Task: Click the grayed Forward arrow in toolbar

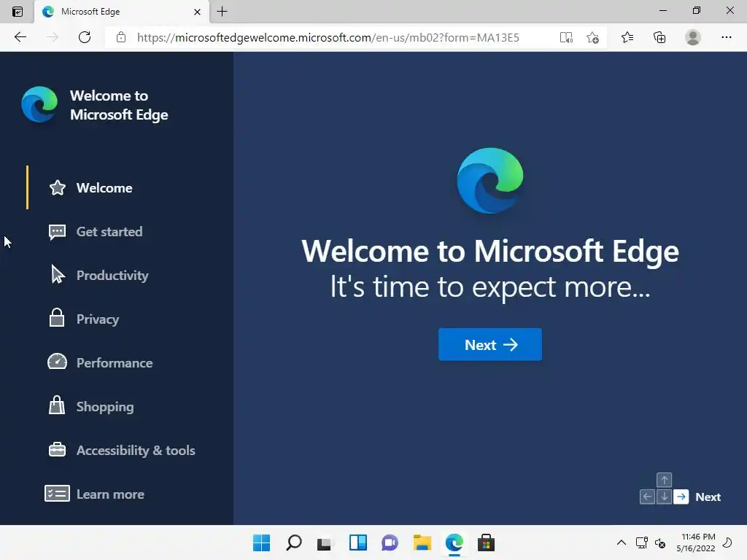Action: tap(53, 37)
